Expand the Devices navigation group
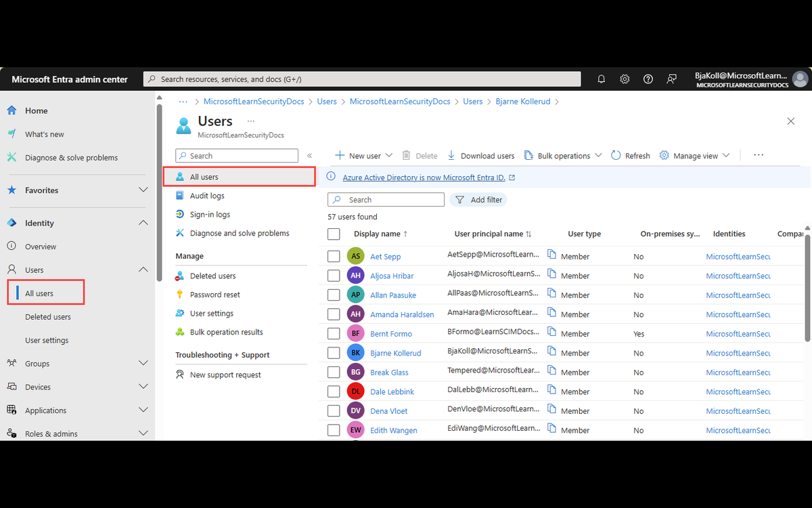The image size is (812, 508). tap(143, 387)
